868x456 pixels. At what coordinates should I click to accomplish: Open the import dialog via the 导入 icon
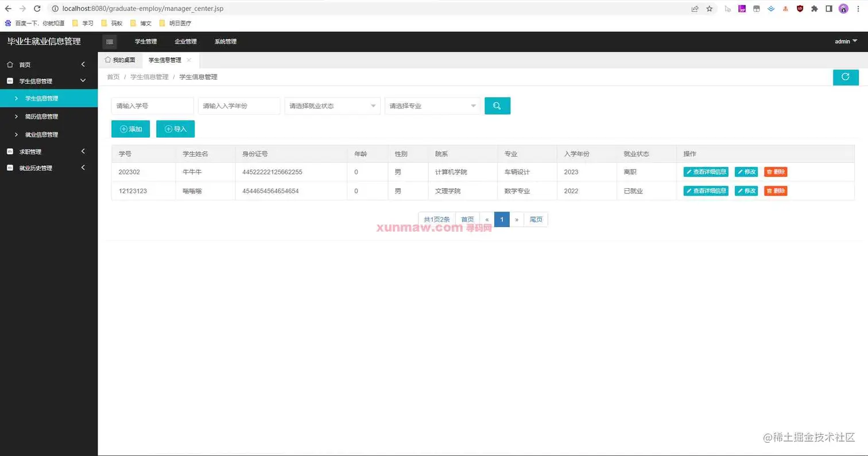(x=175, y=128)
